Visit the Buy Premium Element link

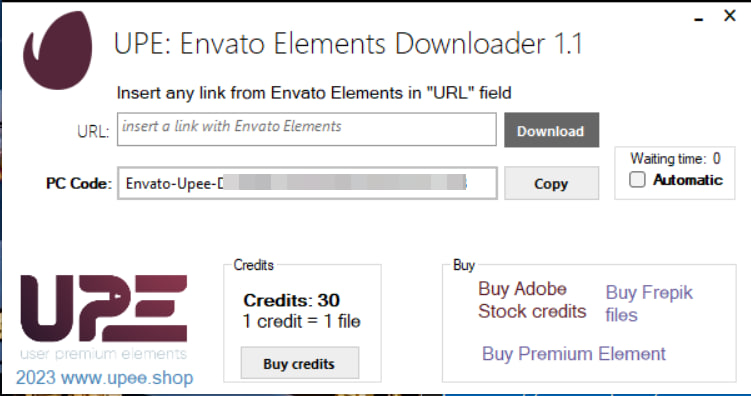574,354
